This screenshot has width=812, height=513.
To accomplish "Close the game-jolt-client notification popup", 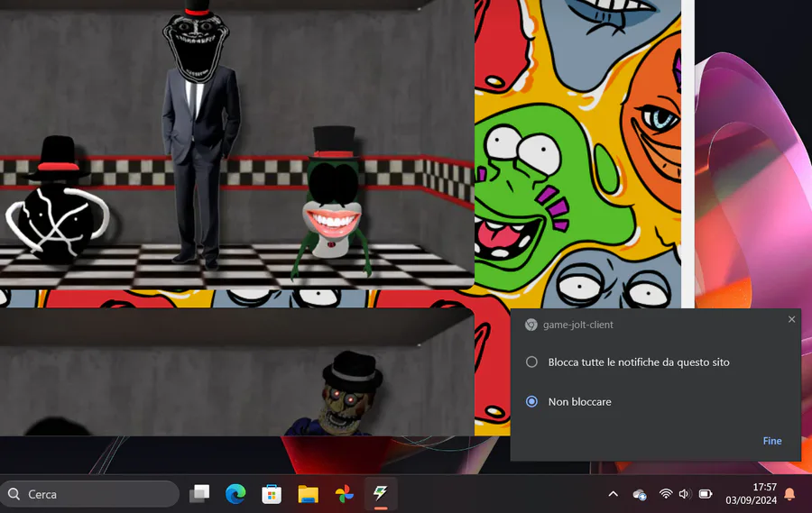I will click(x=791, y=319).
